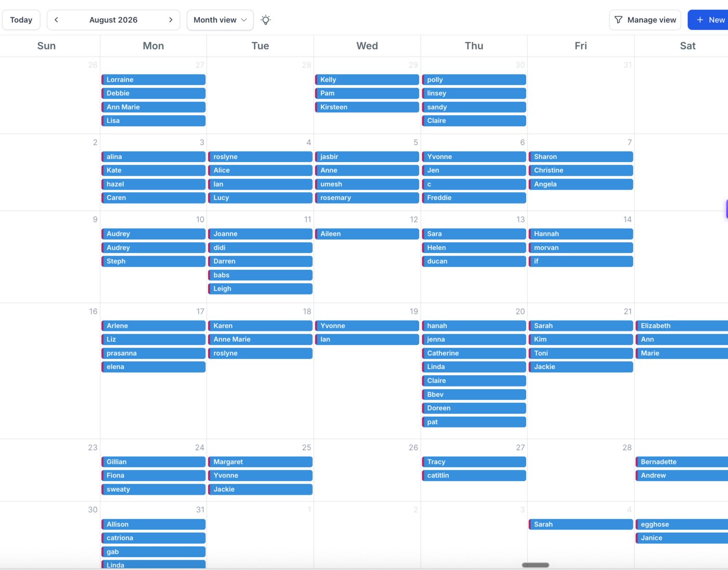Open the Bernadette event
This screenshot has width=728, height=570.
(x=682, y=462)
